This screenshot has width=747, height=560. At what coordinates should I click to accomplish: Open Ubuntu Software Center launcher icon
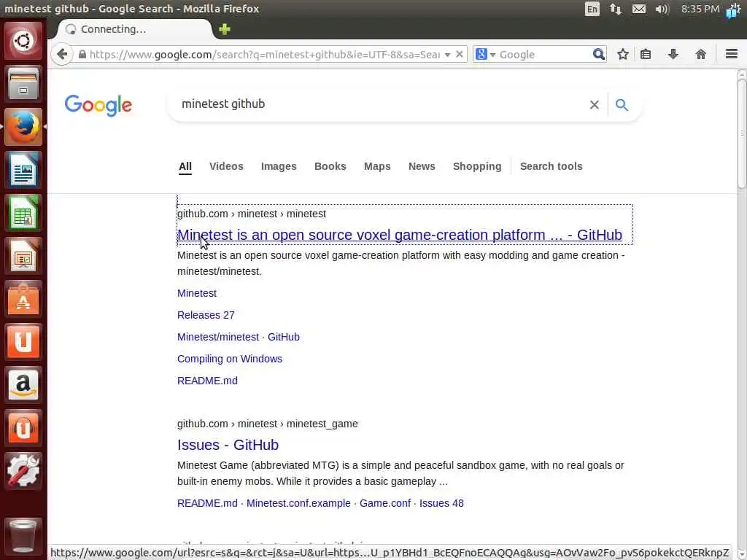click(x=23, y=298)
